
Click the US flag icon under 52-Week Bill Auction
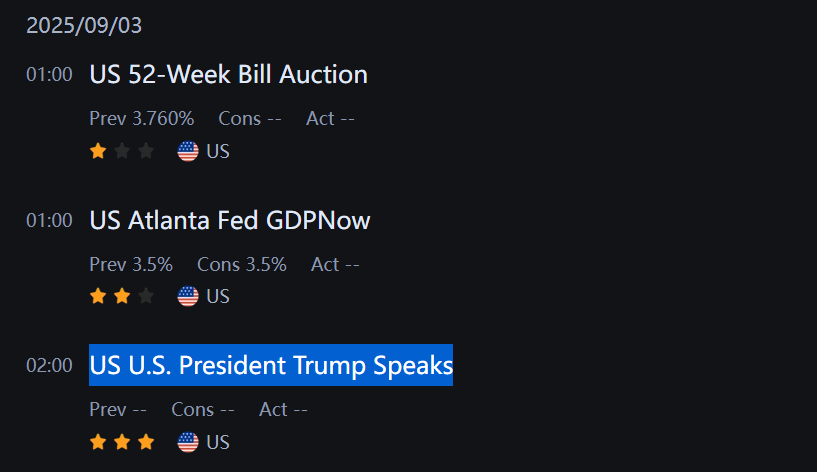tap(188, 152)
